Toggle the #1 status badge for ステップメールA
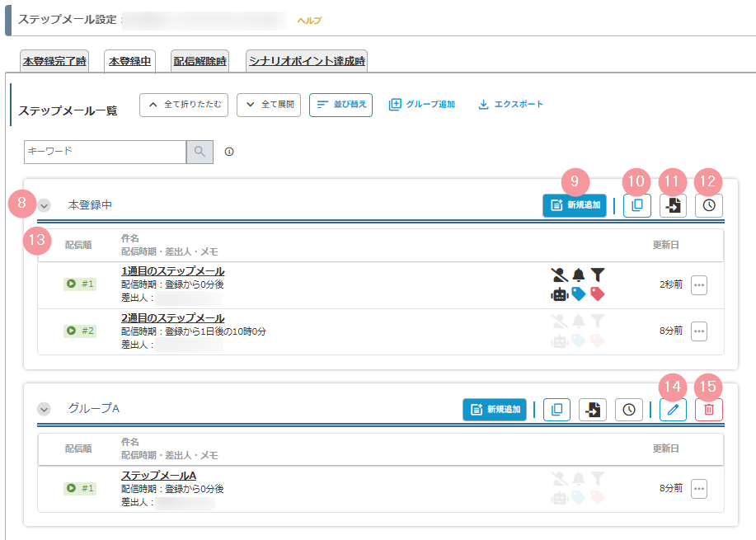This screenshot has width=756, height=540. click(80, 489)
